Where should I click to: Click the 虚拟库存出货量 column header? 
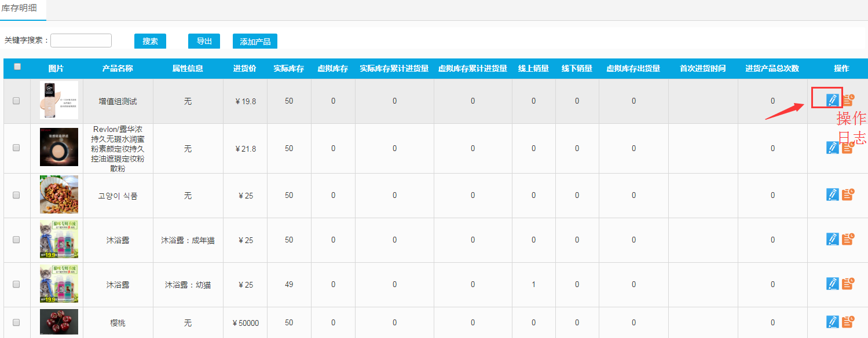tap(633, 68)
